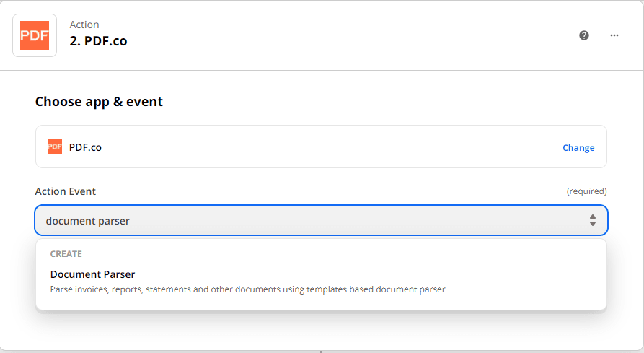Viewport: 644px width, 353px height.
Task: Click the Change link for the app
Action: tap(578, 148)
